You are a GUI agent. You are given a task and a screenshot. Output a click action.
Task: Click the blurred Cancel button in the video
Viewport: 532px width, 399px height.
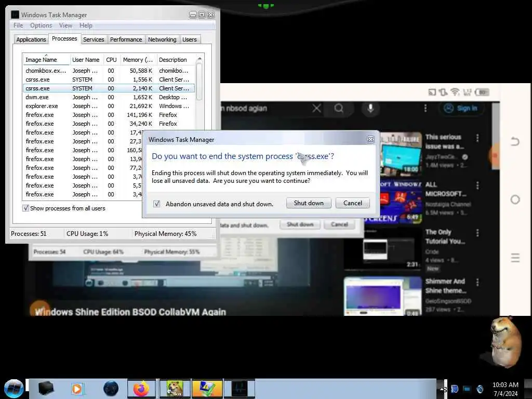(x=339, y=224)
